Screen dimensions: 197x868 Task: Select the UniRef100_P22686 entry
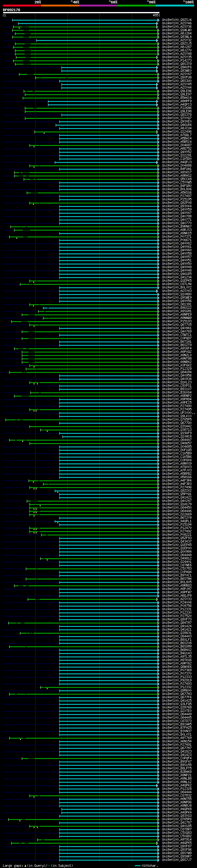(x=177, y=108)
